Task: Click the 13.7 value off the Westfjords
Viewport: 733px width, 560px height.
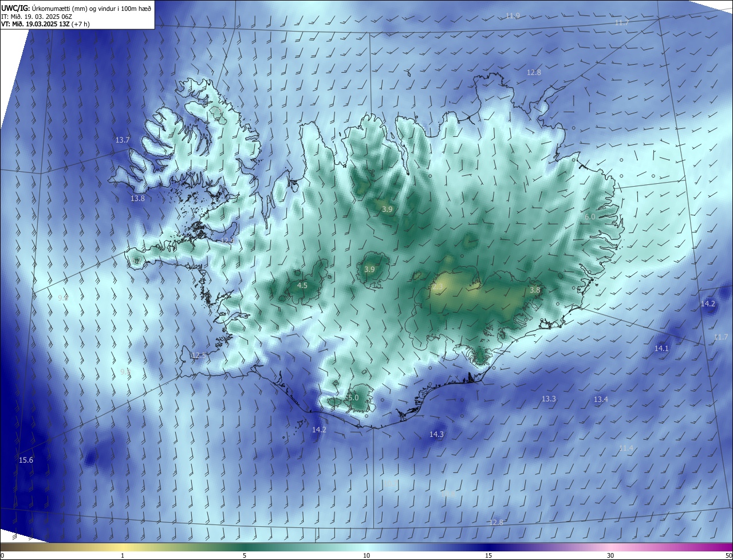Action: click(x=123, y=140)
